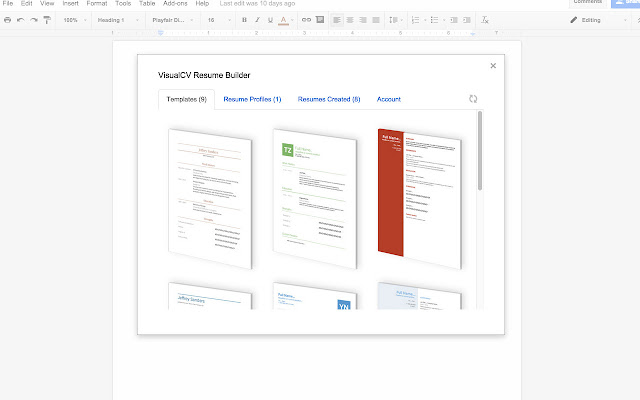The height and width of the screenshot is (400, 640).
Task: Click the 'Last edit was 10 days ago' link
Action: click(x=257, y=3)
